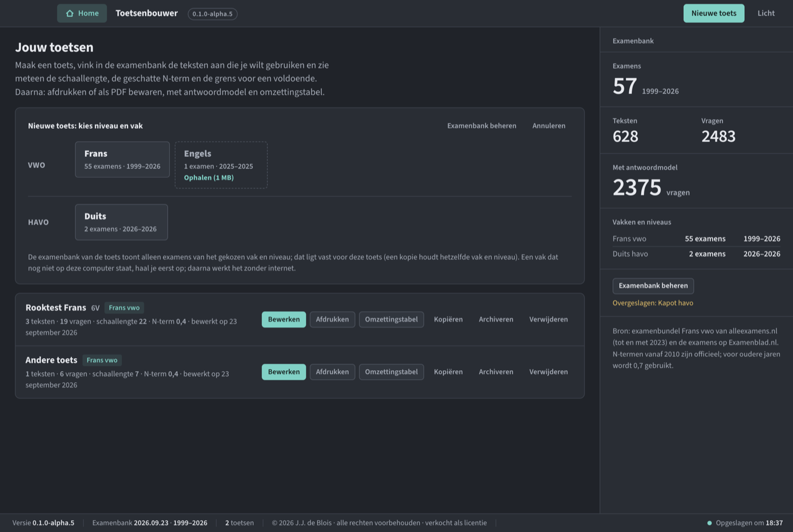793x532 pixels.
Task: Click the Examens count 57 in the sidebar
Action: click(625, 86)
